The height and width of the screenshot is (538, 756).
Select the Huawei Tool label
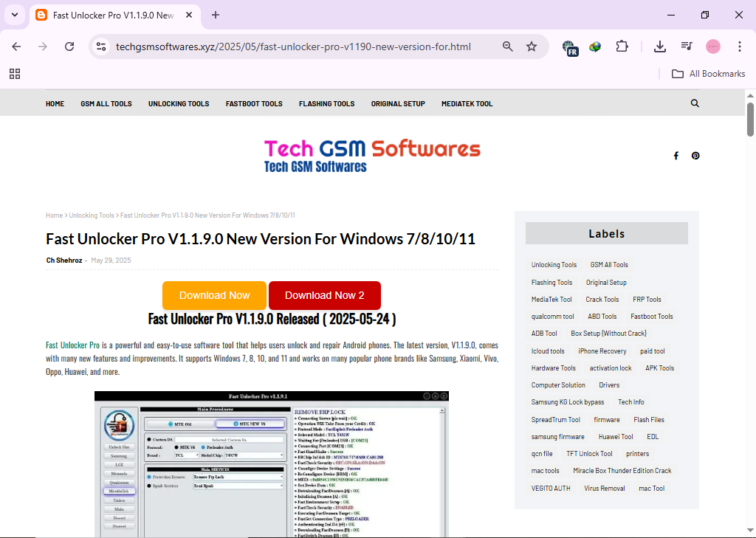tap(616, 437)
